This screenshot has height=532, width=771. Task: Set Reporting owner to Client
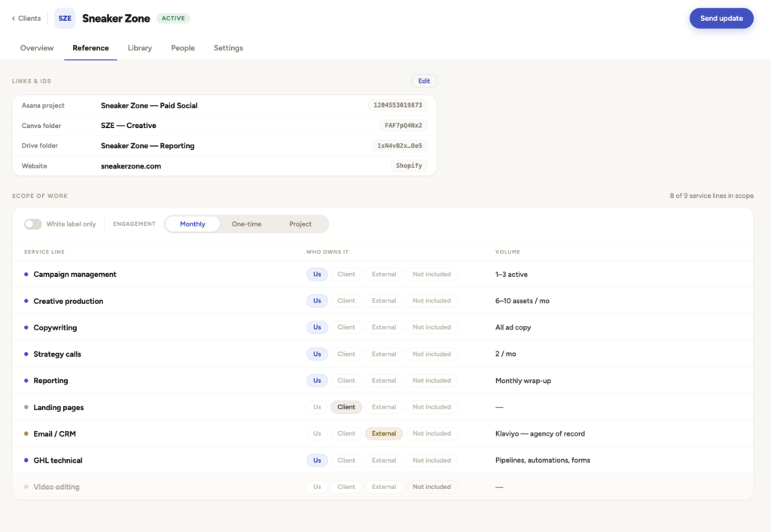point(346,380)
